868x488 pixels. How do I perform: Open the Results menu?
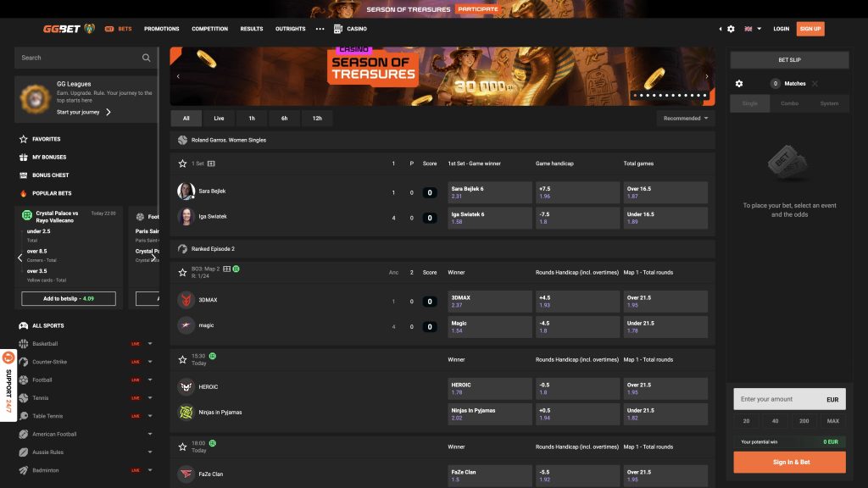[251, 29]
